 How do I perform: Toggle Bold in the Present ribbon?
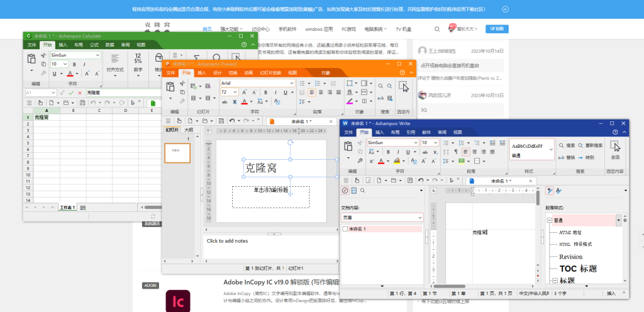(x=265, y=92)
